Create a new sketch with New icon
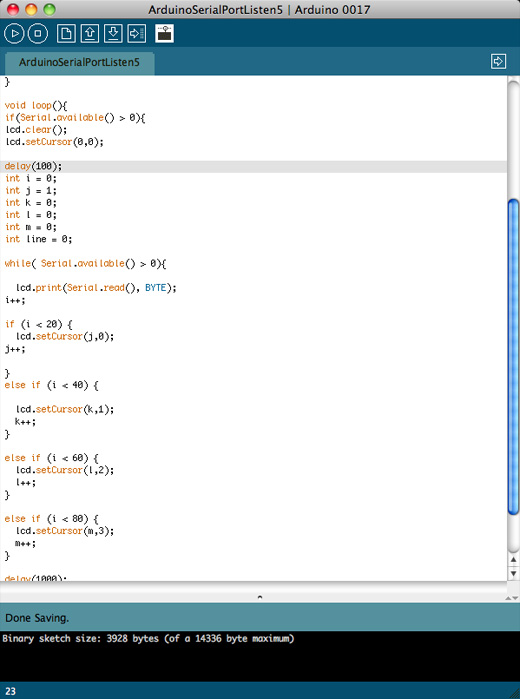 coord(66,33)
